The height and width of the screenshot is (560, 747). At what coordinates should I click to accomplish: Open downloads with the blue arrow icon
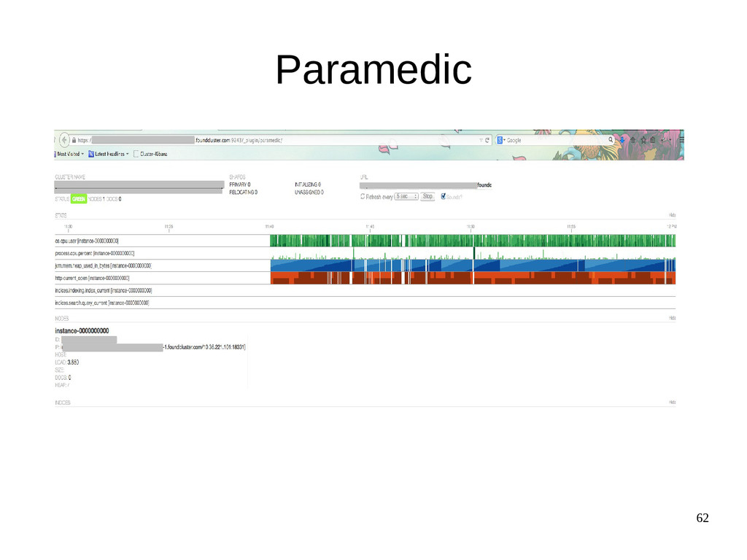coord(622,140)
